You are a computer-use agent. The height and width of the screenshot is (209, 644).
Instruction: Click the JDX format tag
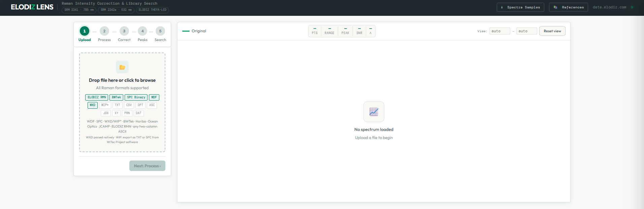pyautogui.click(x=106, y=113)
